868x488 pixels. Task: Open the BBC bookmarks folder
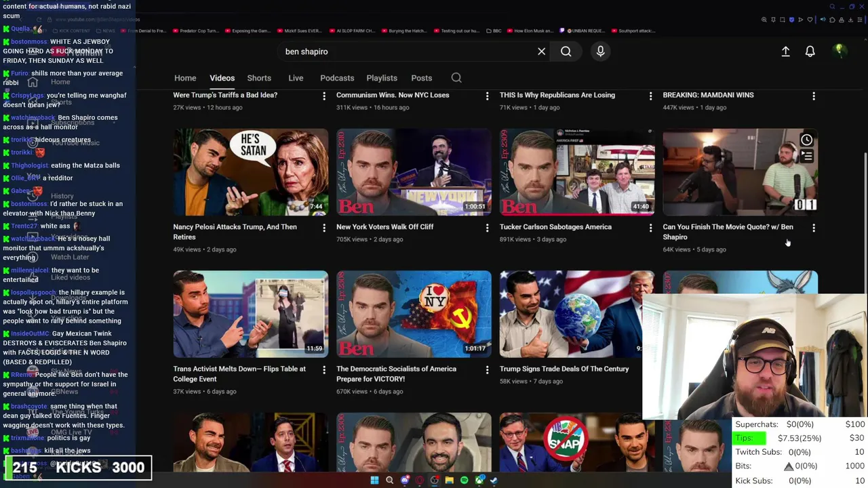click(x=494, y=30)
